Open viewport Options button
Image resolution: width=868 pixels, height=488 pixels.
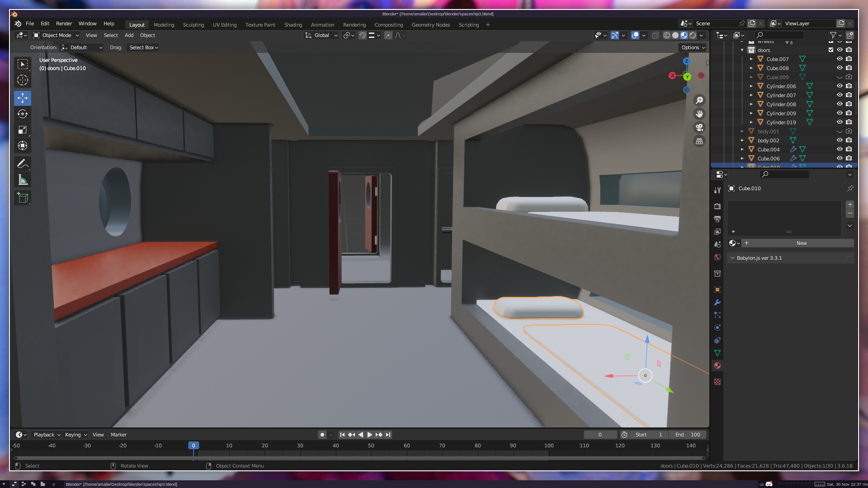click(x=693, y=47)
